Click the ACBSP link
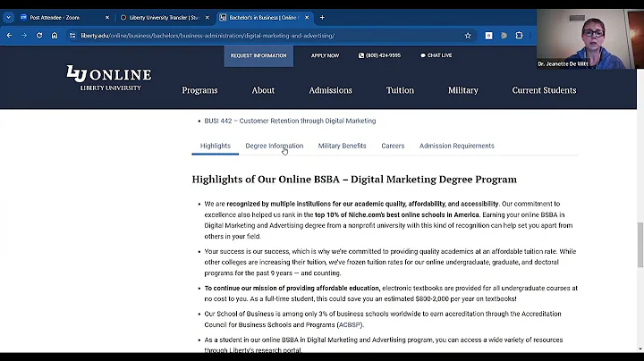This screenshot has width=644, height=361. (x=350, y=325)
